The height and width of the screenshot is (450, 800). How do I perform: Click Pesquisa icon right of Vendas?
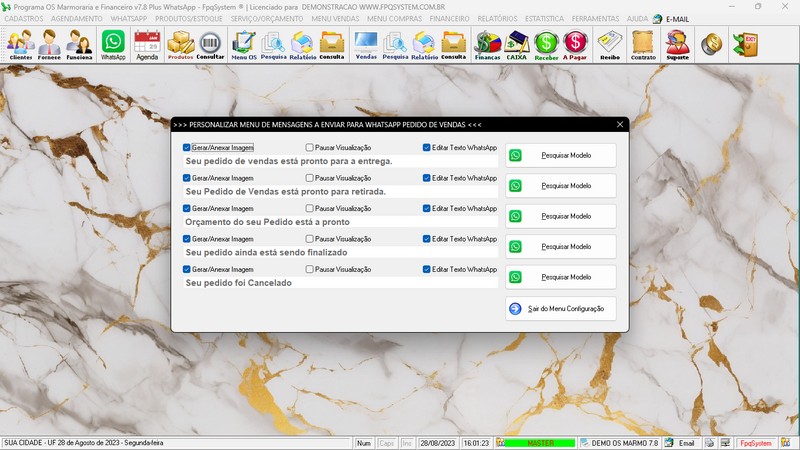[x=395, y=45]
